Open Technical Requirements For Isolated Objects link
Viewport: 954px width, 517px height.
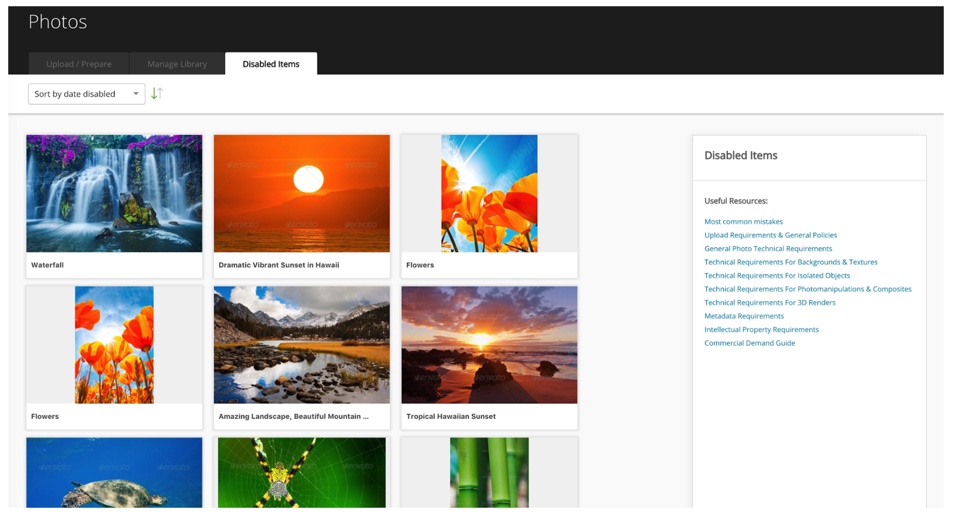coord(777,276)
